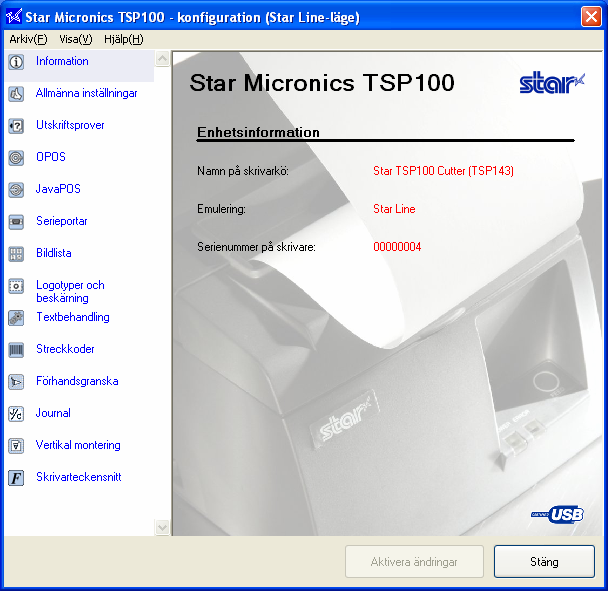Open Skrivarteckensnitt font settings

(79, 477)
